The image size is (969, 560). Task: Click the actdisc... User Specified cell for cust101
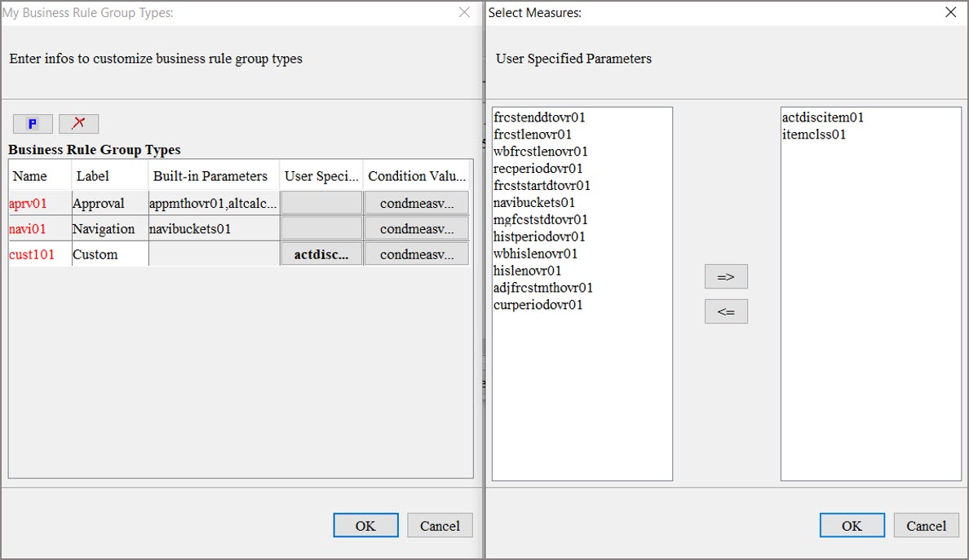321,253
